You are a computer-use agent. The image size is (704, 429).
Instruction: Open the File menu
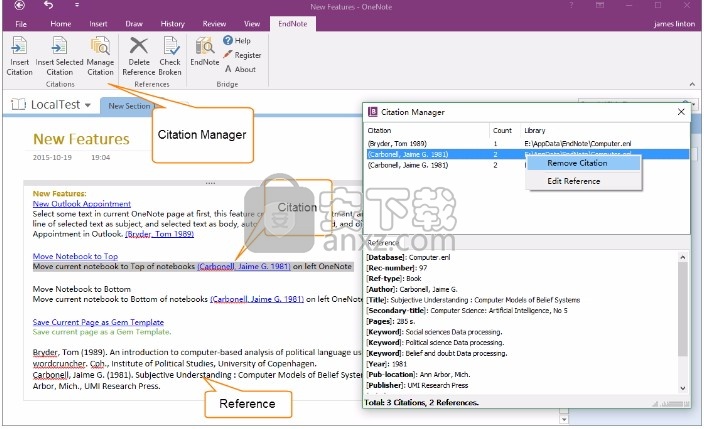coord(21,24)
